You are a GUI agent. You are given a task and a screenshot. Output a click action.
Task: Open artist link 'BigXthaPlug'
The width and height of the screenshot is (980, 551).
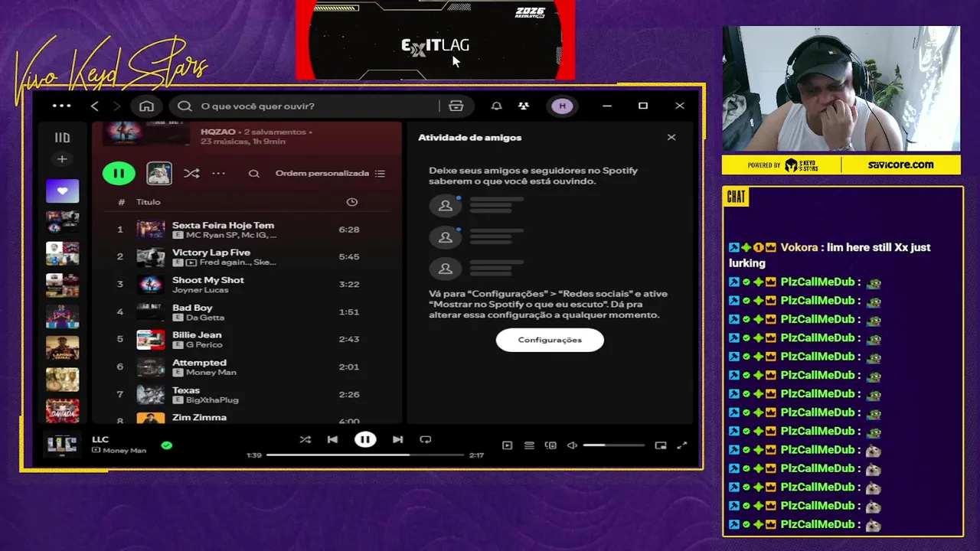pos(212,400)
